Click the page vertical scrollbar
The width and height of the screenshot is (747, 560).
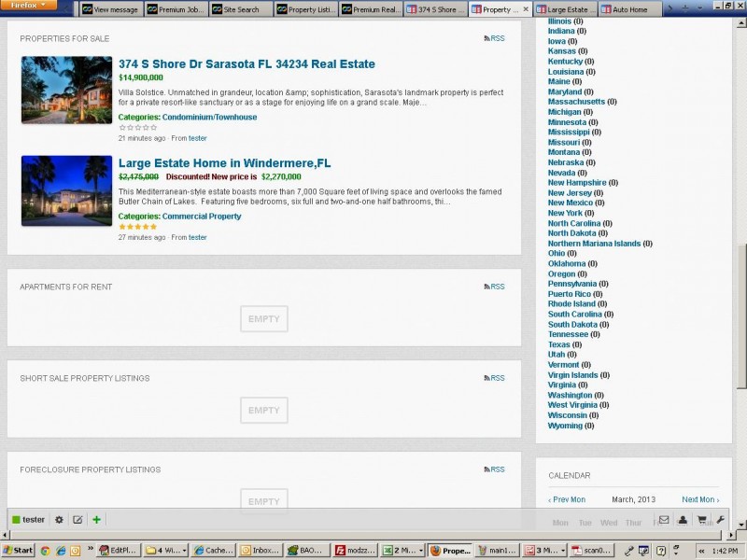pos(741,316)
